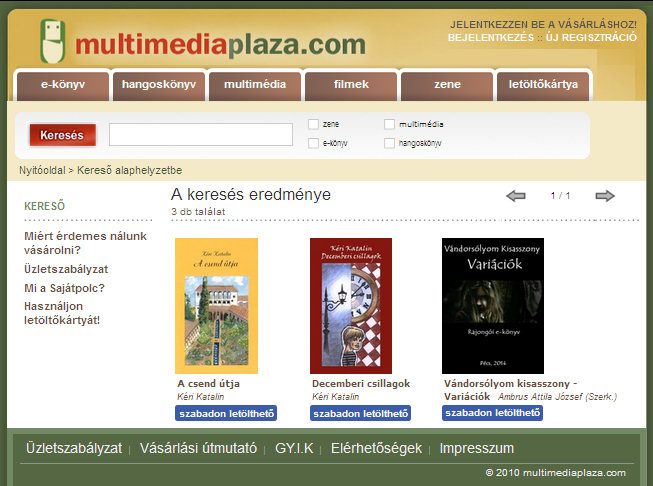Click szabadon letölthető under Vándorsólyom kisasszony
Screen dimensions: 653x486
point(492,413)
